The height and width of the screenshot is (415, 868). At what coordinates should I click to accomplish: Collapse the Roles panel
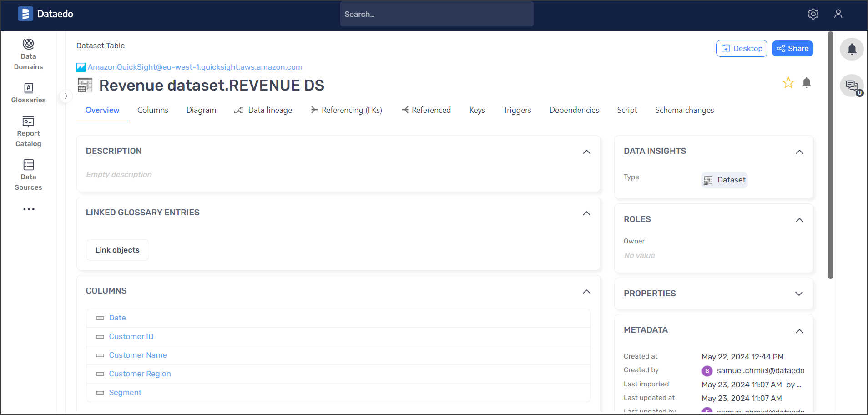800,220
